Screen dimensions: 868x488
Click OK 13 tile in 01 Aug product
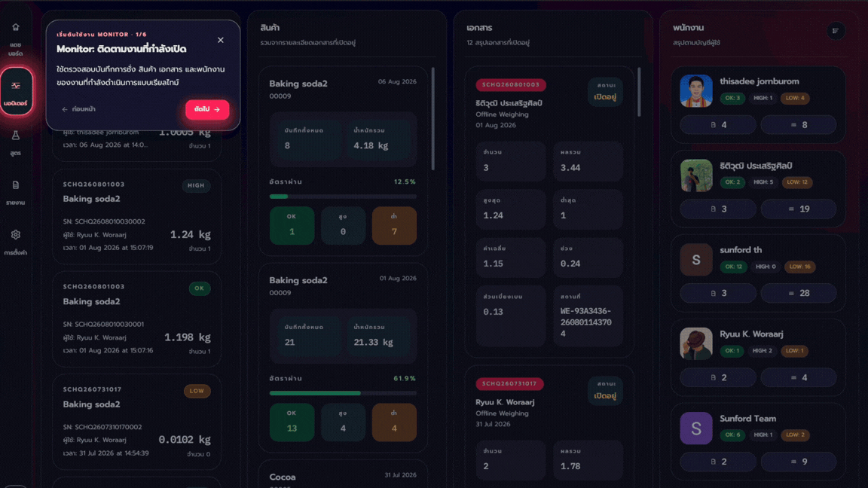[292, 422]
